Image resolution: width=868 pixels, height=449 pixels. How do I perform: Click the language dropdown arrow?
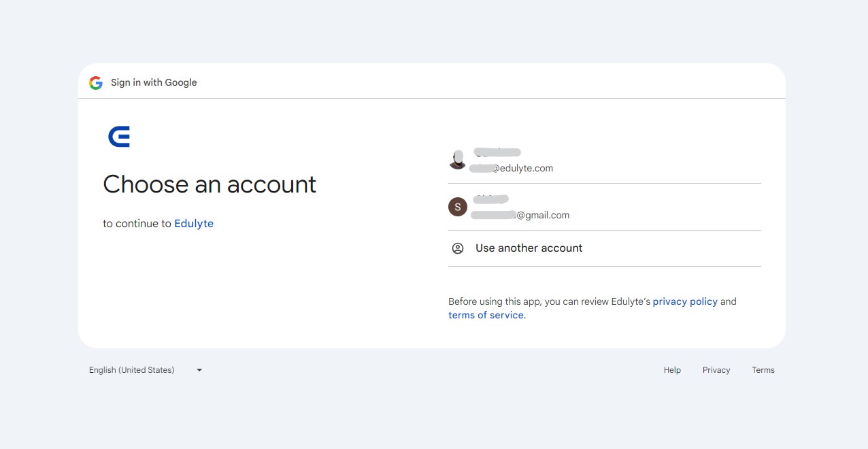point(199,370)
